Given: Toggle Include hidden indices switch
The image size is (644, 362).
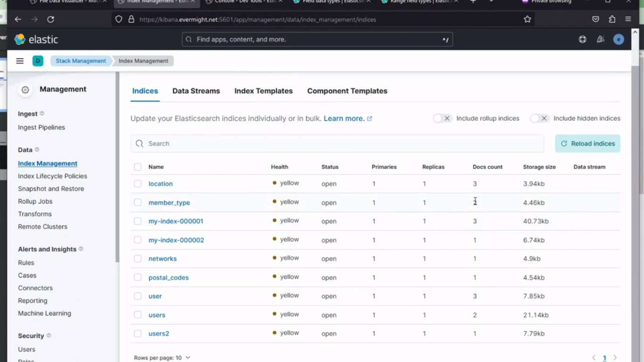Looking at the screenshot, I should (539, 118).
